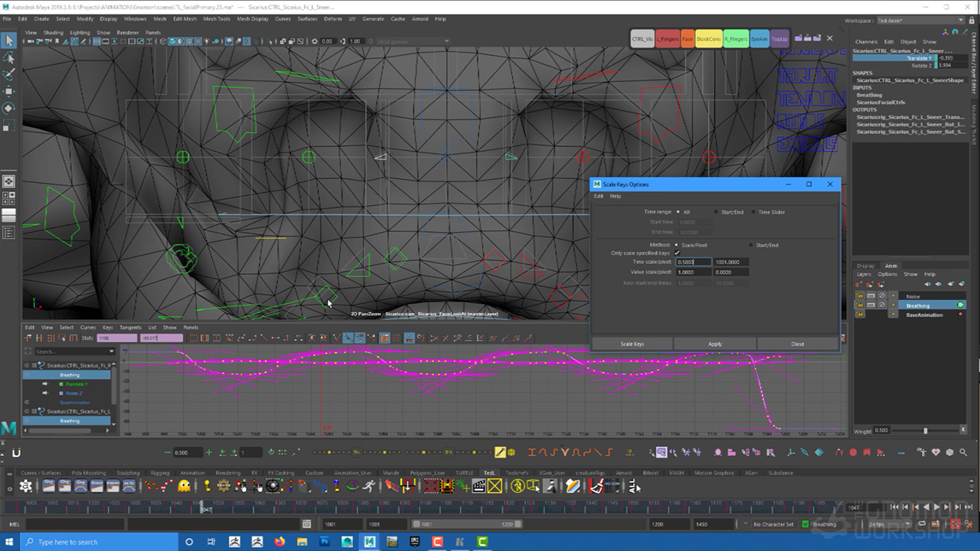Screen dimensions: 980x551
Task: Open the No Character Set dropdown
Action: pos(773,524)
